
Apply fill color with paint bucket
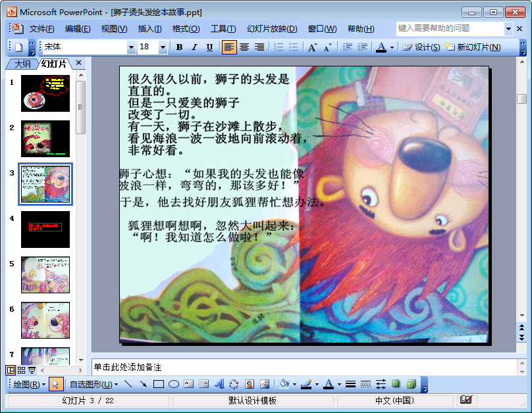284,384
